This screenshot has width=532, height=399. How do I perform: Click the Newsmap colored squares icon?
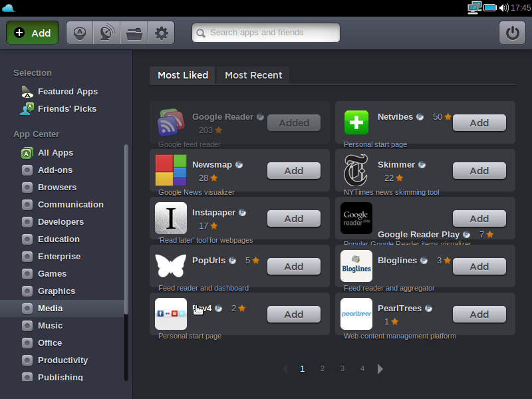[x=171, y=170]
